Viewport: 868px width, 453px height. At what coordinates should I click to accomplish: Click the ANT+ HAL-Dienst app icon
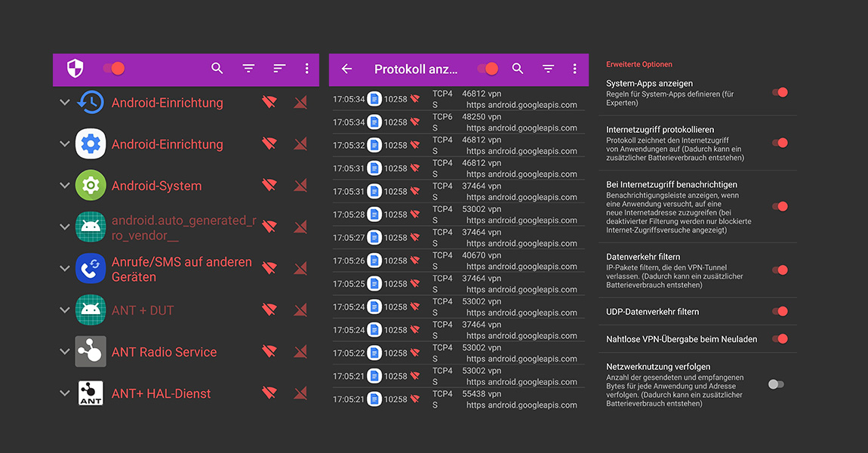91,393
